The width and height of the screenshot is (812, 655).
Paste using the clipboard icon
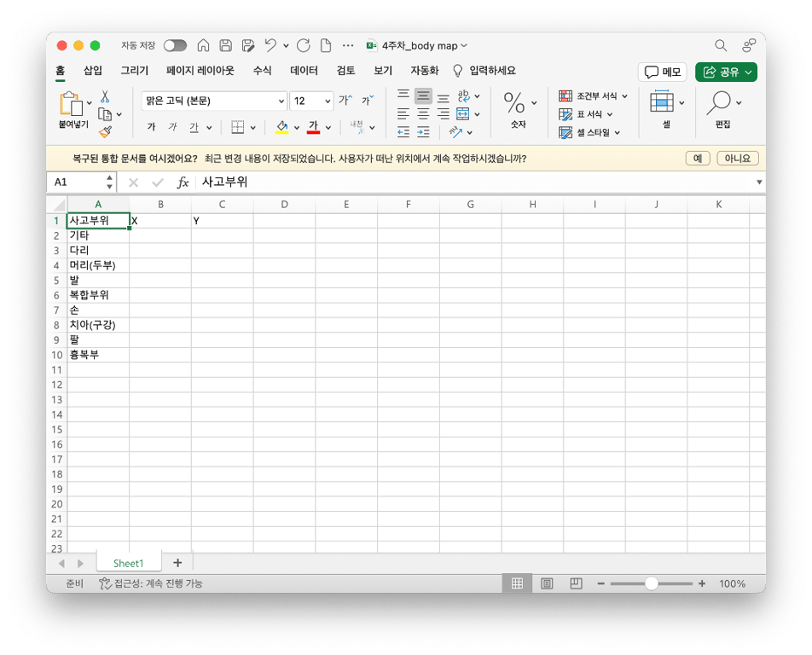point(71,103)
